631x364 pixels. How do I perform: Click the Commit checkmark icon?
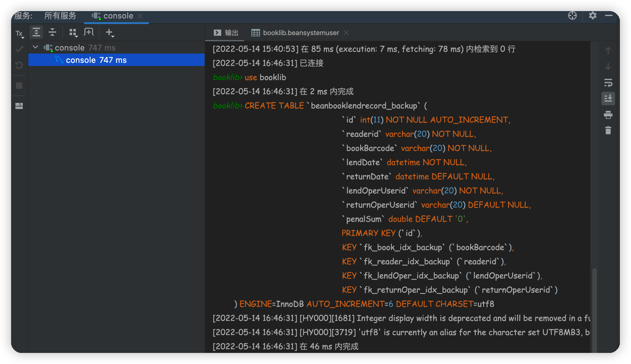(19, 49)
